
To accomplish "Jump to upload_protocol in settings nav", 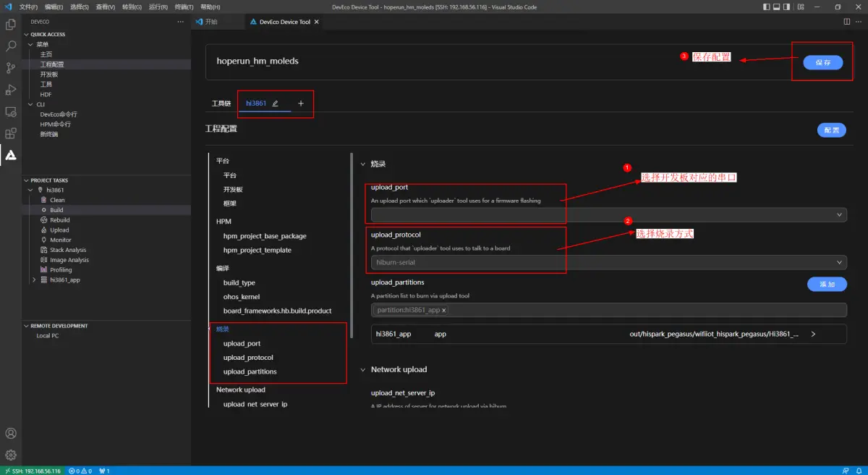I will [248, 358].
